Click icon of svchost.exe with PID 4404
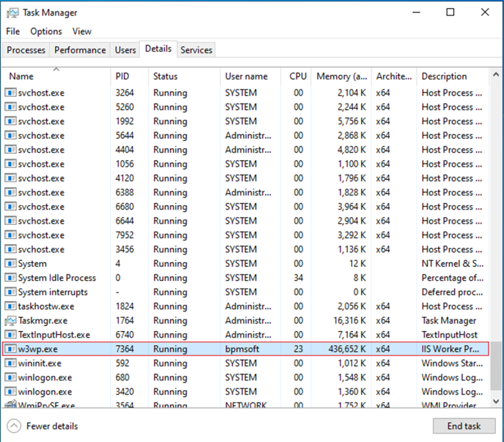The image size is (504, 442). pyautogui.click(x=10, y=150)
